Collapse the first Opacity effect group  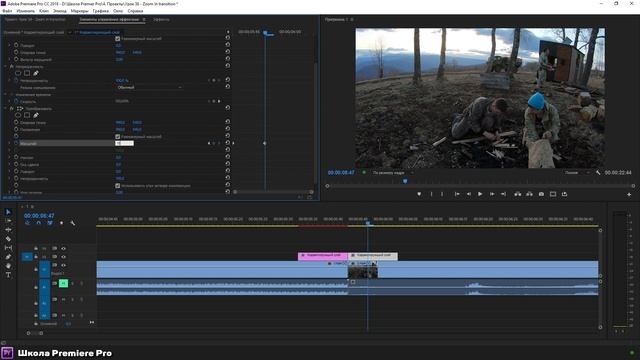[6, 66]
